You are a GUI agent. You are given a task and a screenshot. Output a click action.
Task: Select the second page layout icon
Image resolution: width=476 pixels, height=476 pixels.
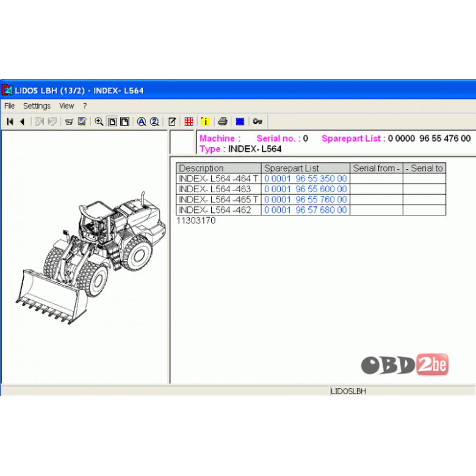click(124, 121)
